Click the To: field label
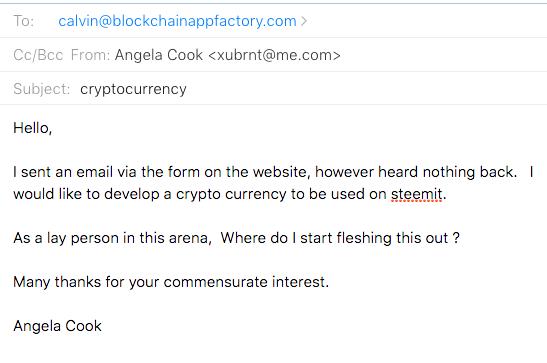547x363 pixels. tap(24, 21)
